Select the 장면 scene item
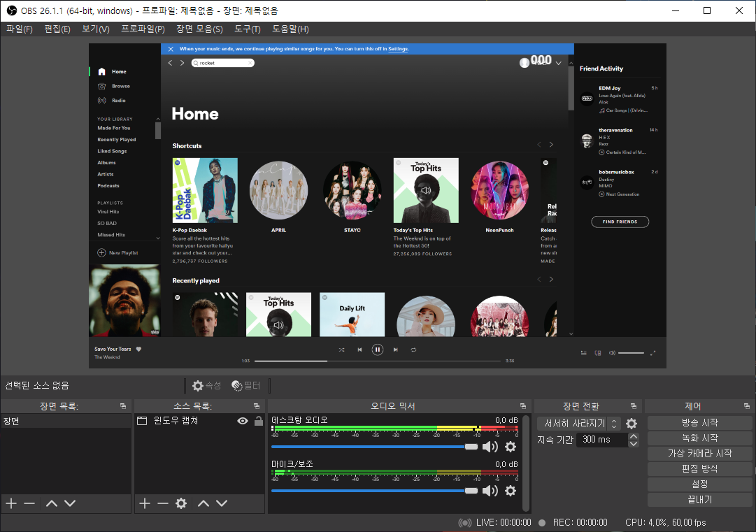Viewport: 756px width, 532px height. coord(66,421)
